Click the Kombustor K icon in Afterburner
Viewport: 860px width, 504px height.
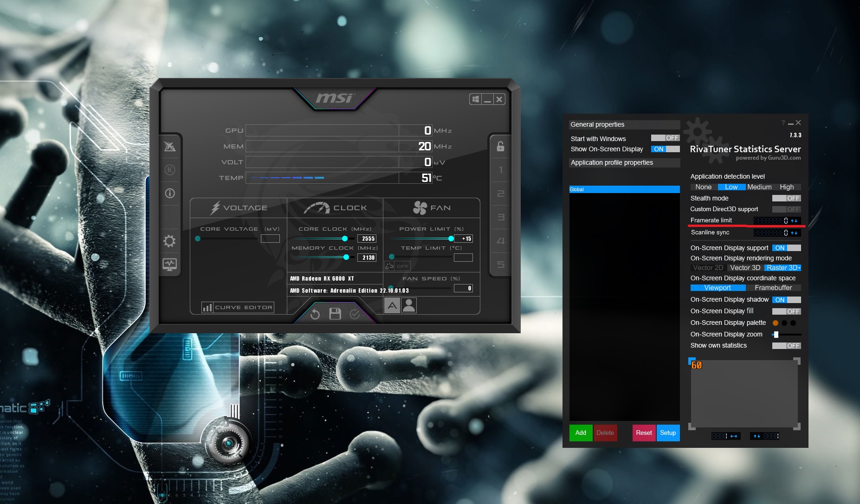tap(170, 170)
